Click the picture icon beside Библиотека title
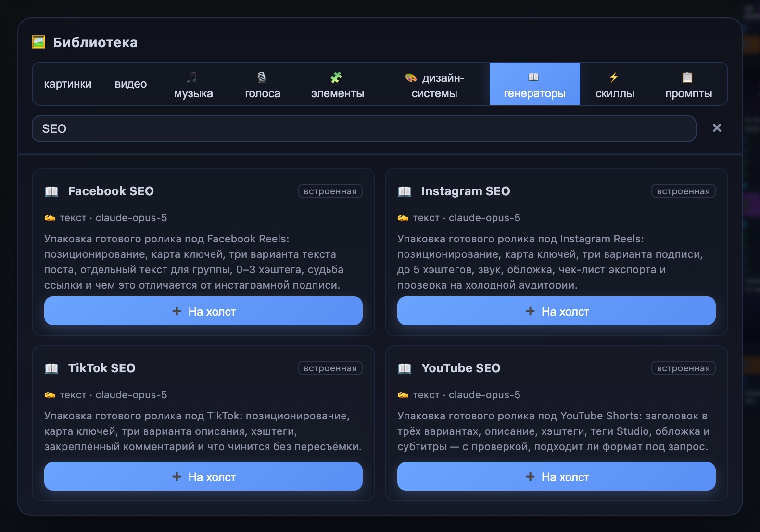Viewport: 760px width, 532px height. (x=38, y=42)
